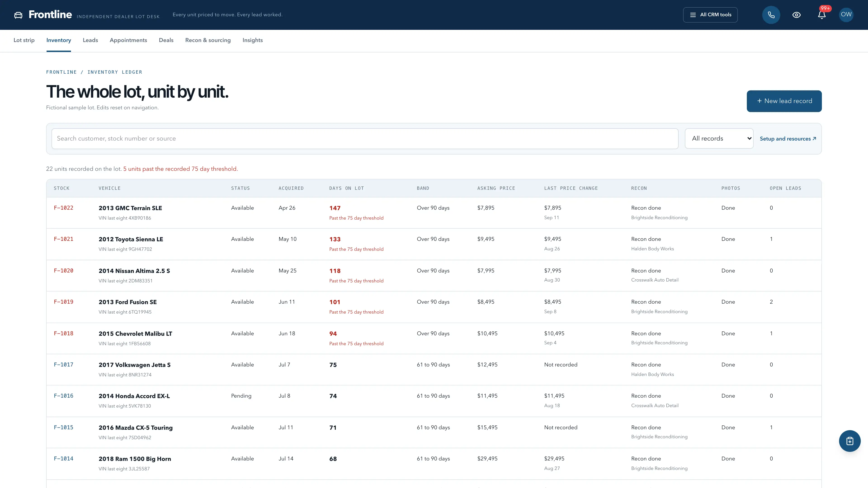Click the Days on Lot column header
The height and width of the screenshot is (488, 868).
pyautogui.click(x=346, y=188)
